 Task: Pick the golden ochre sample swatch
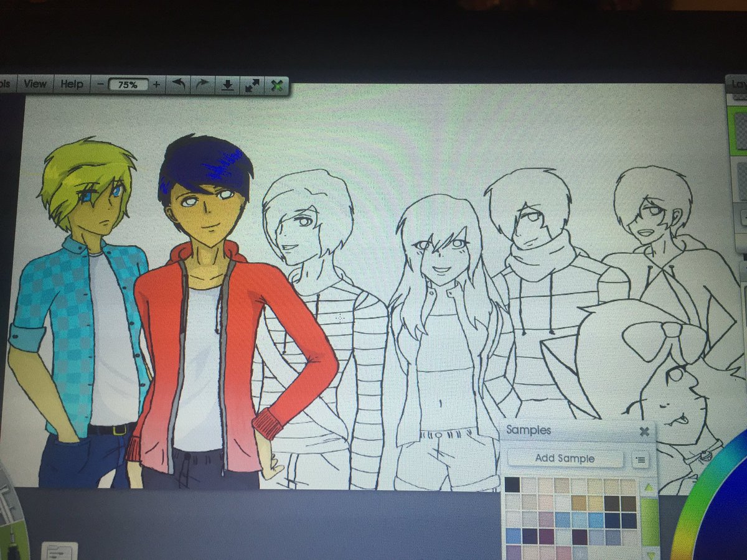click(x=579, y=503)
